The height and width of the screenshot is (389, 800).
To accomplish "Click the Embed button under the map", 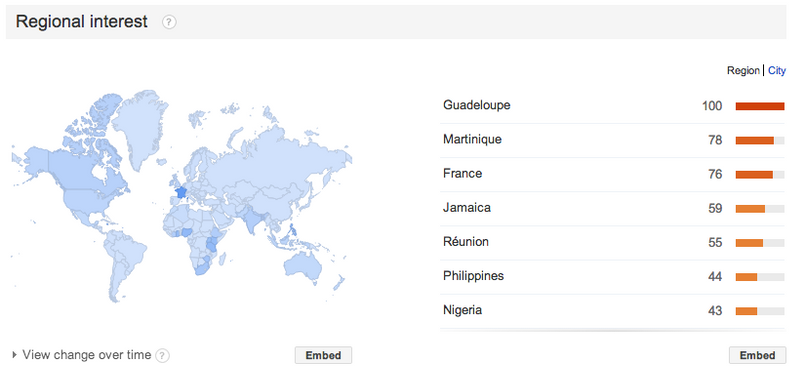I will pos(323,355).
